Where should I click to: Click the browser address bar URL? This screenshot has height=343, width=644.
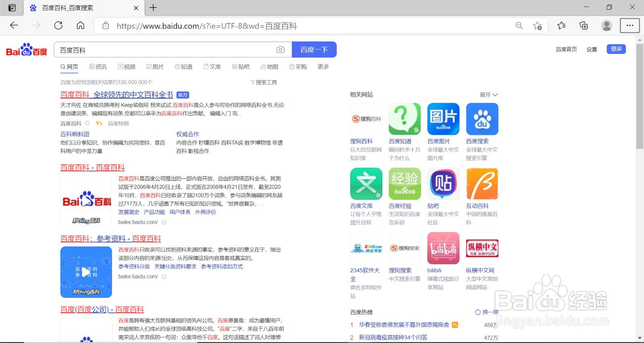207,26
